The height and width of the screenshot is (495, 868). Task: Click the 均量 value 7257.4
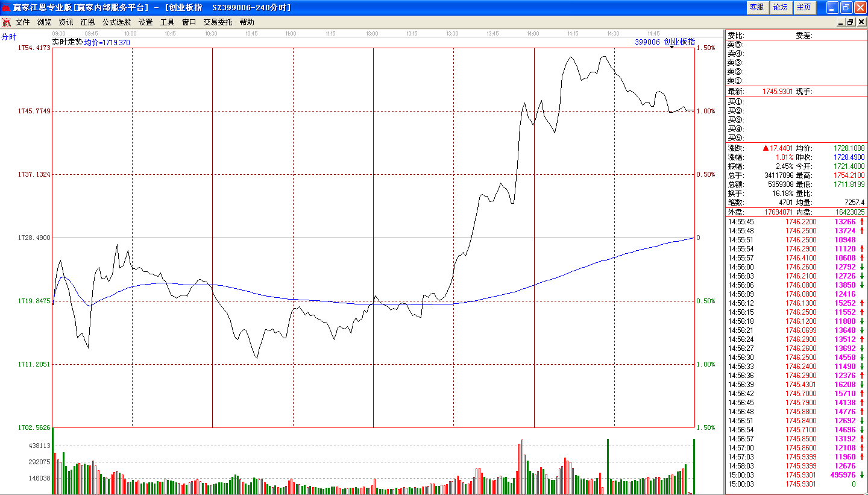pos(854,202)
